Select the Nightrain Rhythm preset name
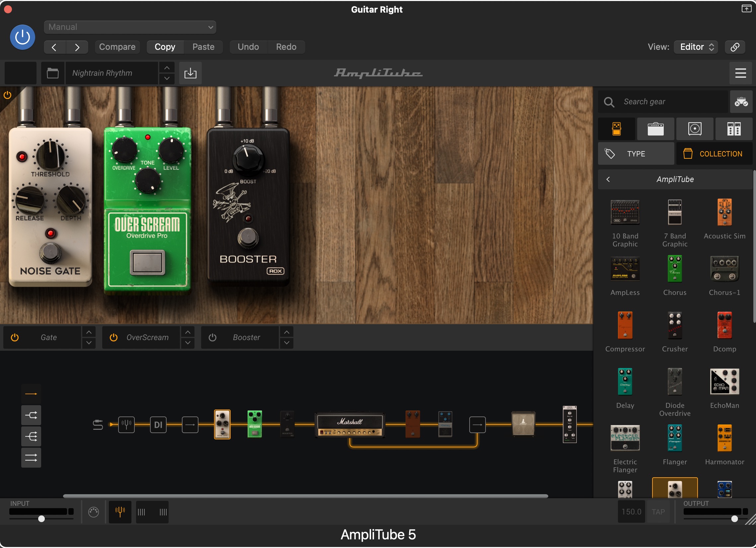The image size is (756, 548). point(111,73)
